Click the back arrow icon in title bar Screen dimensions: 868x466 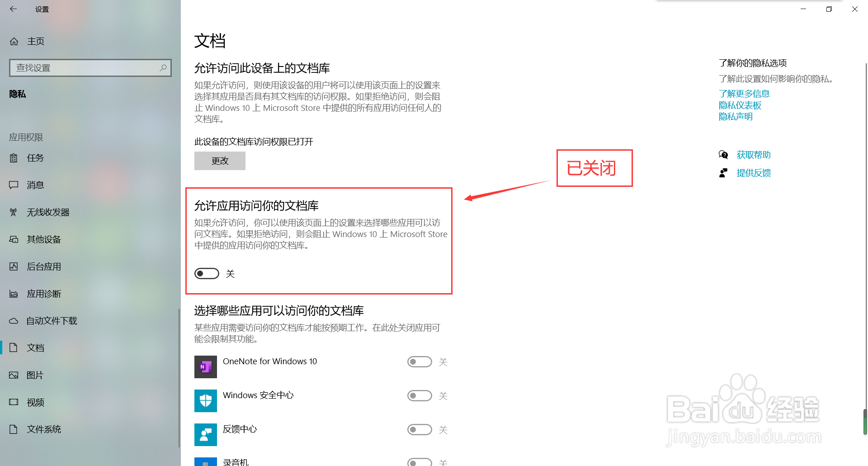(13, 9)
